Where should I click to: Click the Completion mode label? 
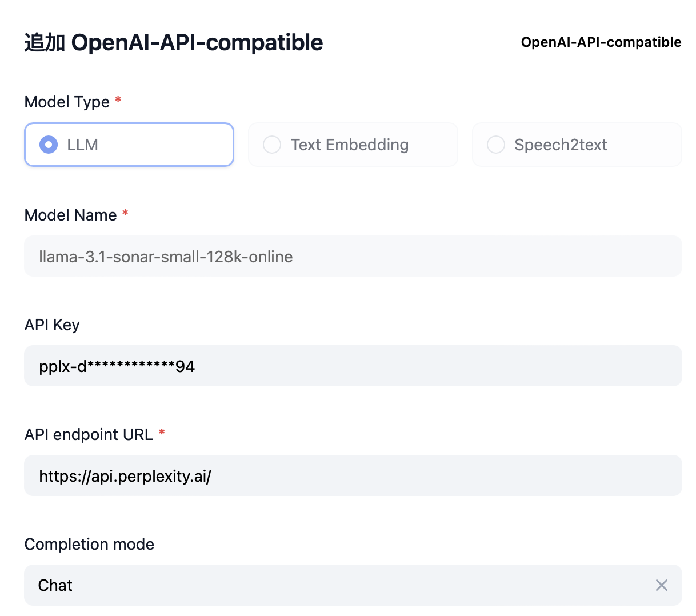pos(89,544)
